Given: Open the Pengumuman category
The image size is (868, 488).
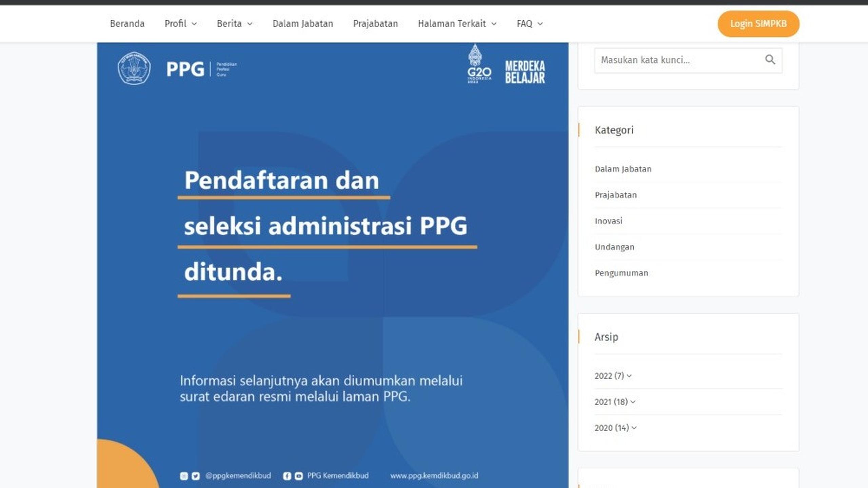Looking at the screenshot, I should pyautogui.click(x=621, y=273).
